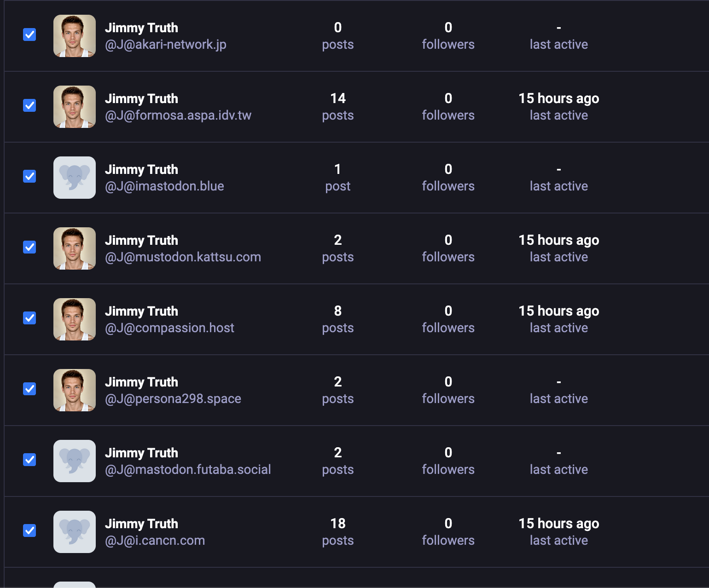
Task: Deselect checkbox for @J@mustodon.kattsu.com
Action: [29, 247]
